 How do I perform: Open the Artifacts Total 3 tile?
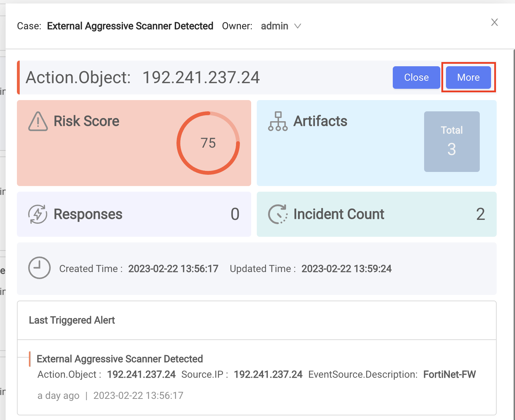coord(452,142)
